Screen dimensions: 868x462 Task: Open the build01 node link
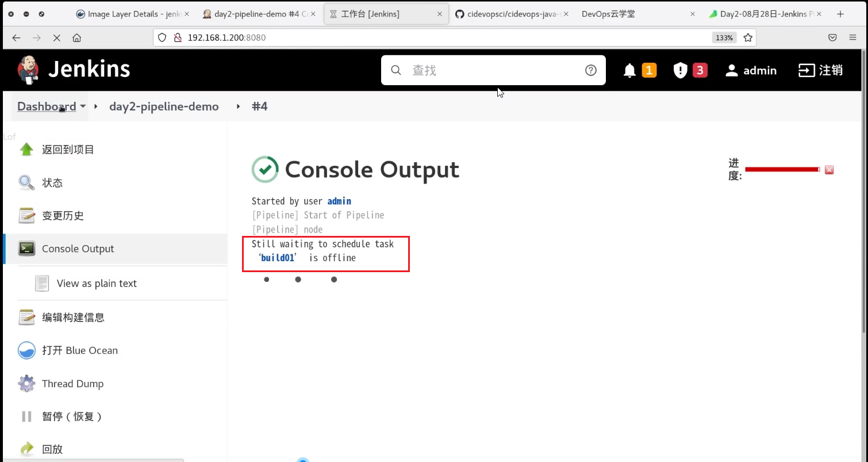point(278,258)
